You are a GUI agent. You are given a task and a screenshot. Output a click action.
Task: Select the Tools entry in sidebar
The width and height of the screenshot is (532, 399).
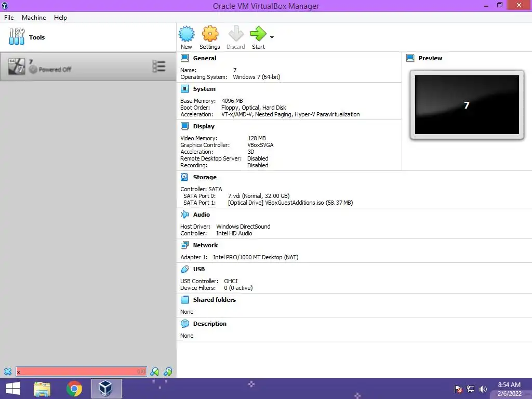[88, 37]
